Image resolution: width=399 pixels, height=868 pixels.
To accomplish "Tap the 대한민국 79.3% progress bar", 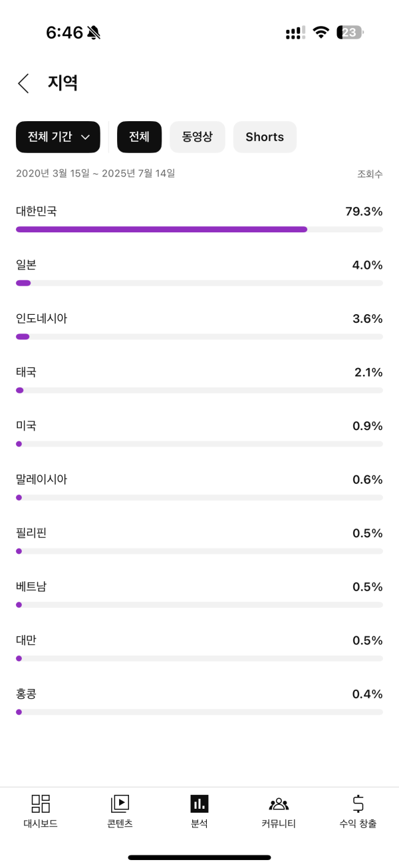I will (x=199, y=229).
